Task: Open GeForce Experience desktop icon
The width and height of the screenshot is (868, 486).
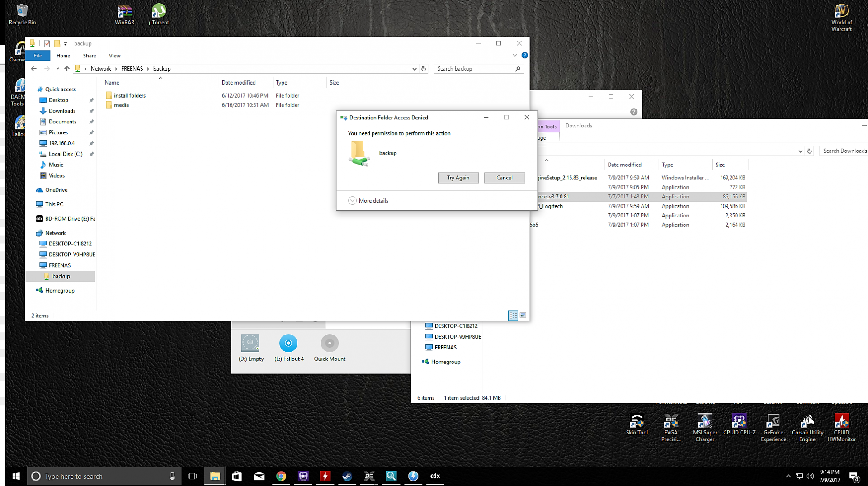Action: 773,428
